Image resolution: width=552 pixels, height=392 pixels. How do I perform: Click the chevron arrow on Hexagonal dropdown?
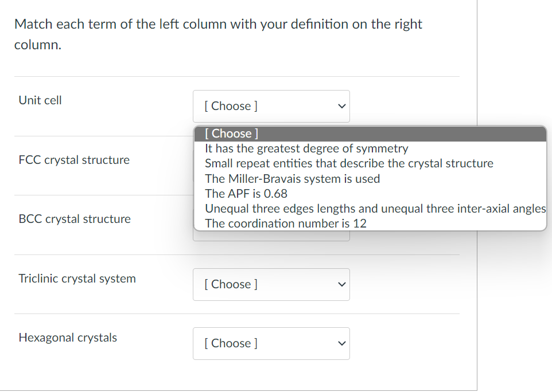(x=341, y=343)
